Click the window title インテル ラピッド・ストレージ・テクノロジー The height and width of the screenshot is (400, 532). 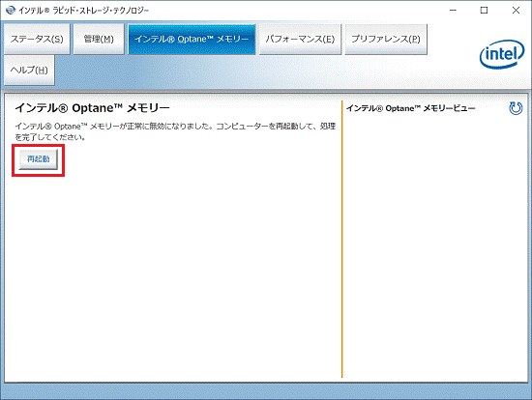click(x=84, y=11)
